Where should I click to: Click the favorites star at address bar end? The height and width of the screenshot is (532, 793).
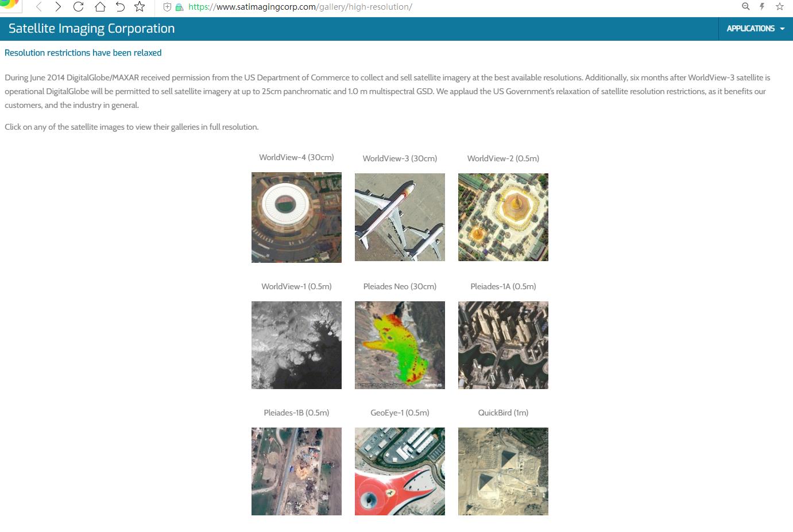(779, 6)
